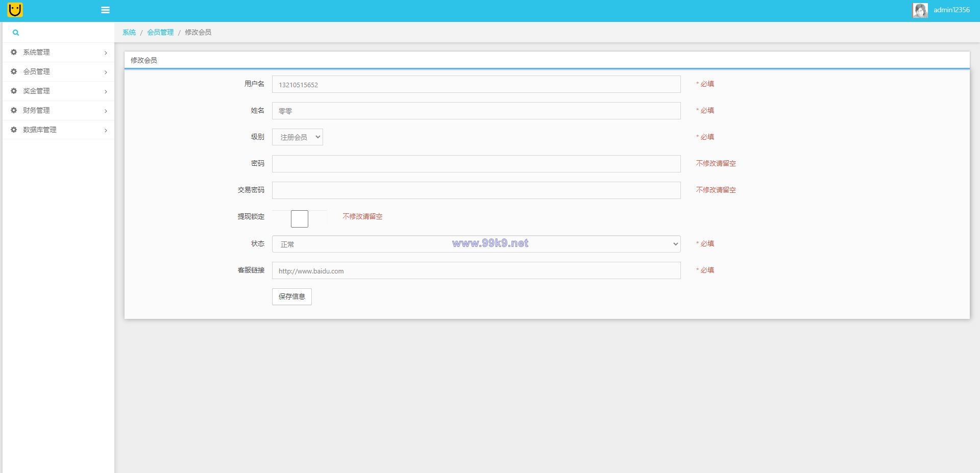
Task: Click gear icon beside 奖金管理
Action: pyautogui.click(x=14, y=91)
